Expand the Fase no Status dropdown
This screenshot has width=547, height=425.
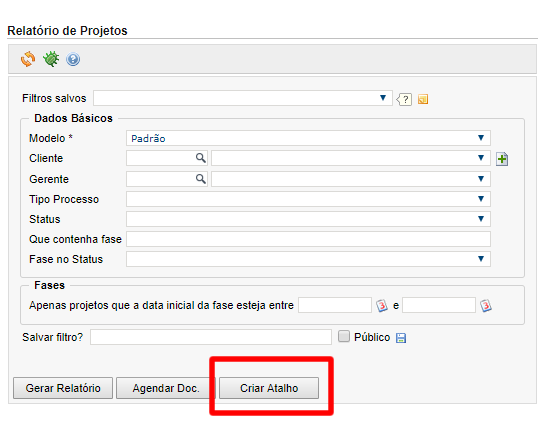click(x=308, y=259)
